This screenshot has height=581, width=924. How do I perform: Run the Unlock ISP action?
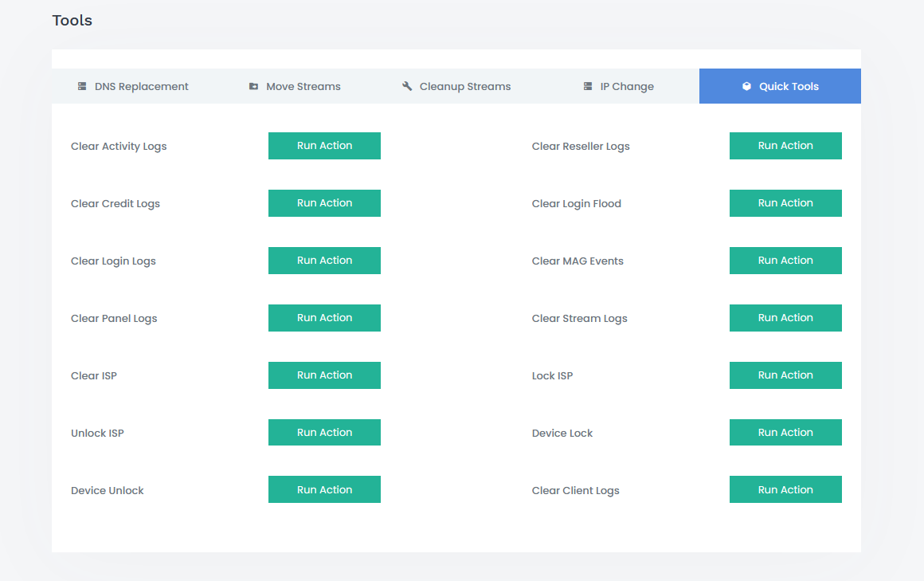[324, 433]
